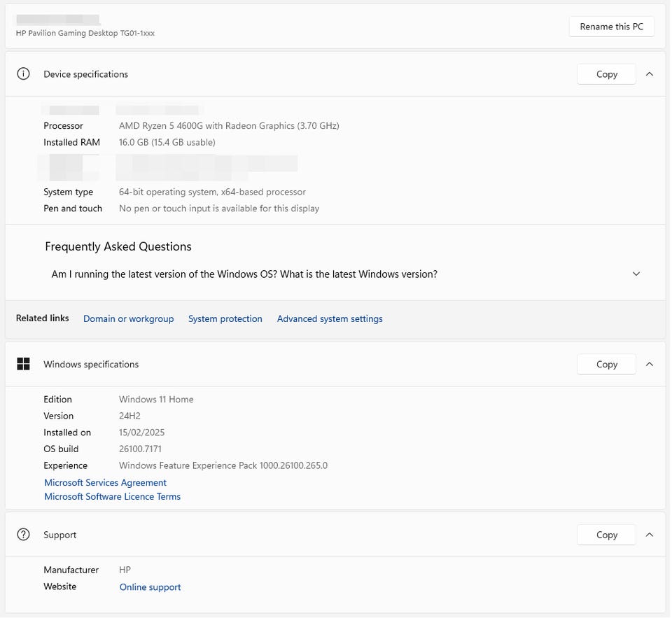Open Microsoft Software Licence Terms
This screenshot has height=618, width=672.
tap(112, 497)
